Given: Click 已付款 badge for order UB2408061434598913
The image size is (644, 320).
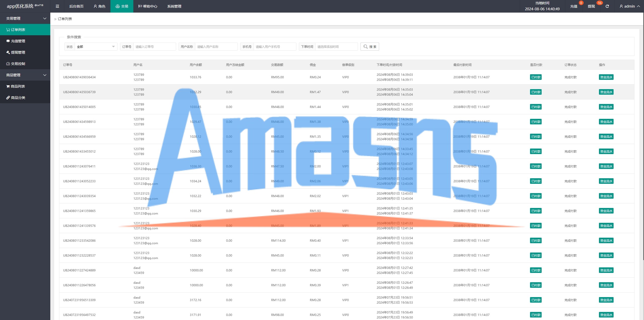Looking at the screenshot, I should 536,122.
